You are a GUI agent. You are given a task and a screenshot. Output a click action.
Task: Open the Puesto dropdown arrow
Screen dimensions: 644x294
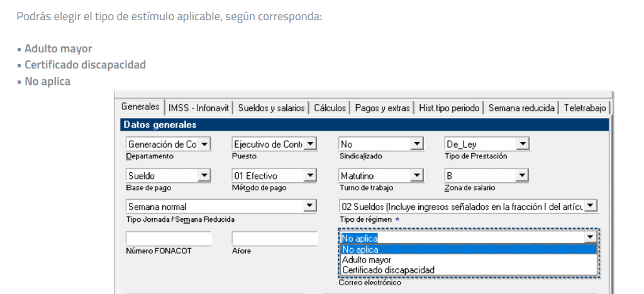pos(311,144)
